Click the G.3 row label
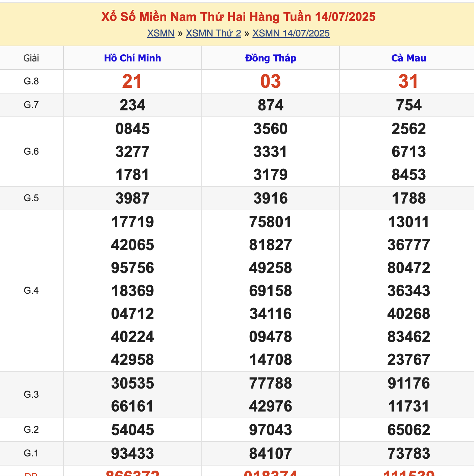This screenshot has height=476, width=474. pos(31,395)
